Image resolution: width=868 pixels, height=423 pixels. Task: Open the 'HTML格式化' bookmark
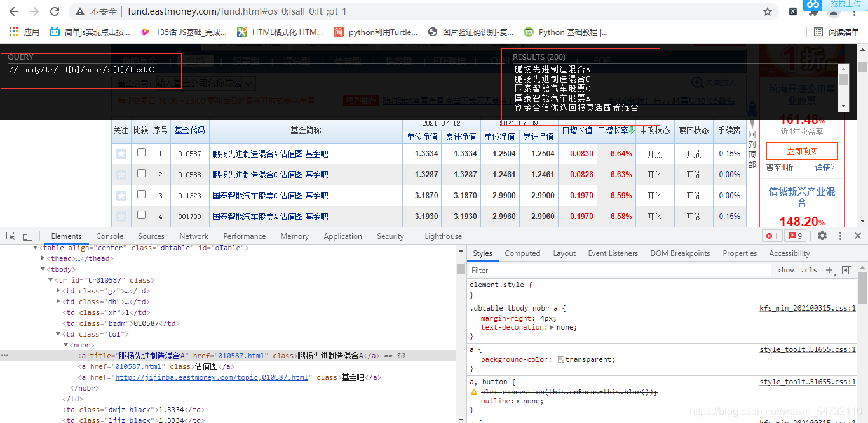coord(280,32)
